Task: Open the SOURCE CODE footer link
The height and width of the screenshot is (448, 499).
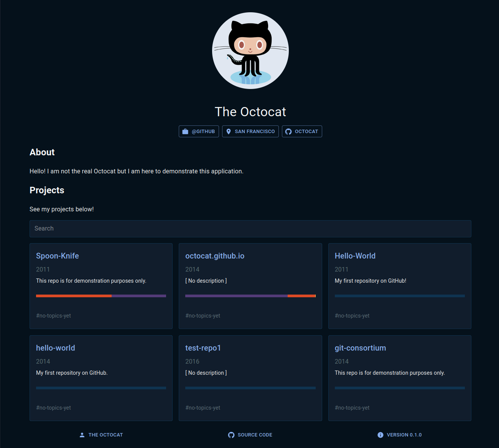Action: (250, 435)
